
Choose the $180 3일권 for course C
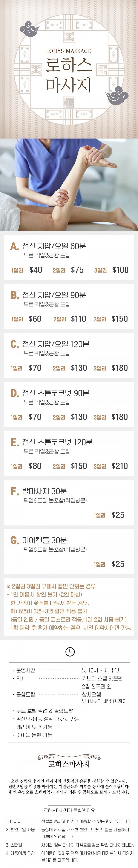point(120,368)
